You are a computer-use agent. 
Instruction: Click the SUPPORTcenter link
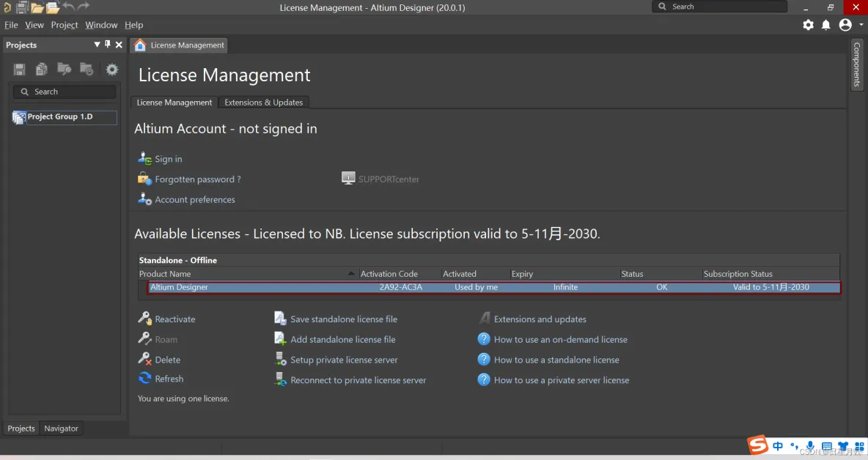[x=389, y=179]
